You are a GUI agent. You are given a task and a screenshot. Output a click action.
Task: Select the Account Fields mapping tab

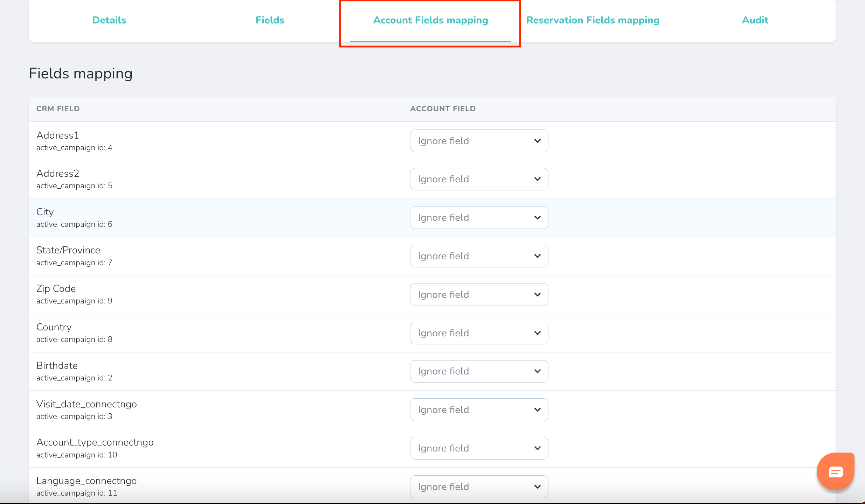point(430,20)
